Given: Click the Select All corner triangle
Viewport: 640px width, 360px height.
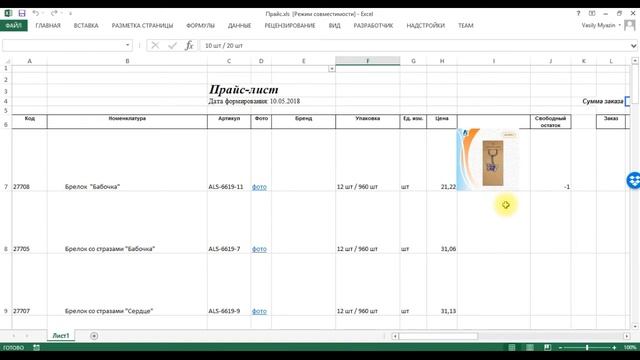Looking at the screenshot, I should coord(7,61).
